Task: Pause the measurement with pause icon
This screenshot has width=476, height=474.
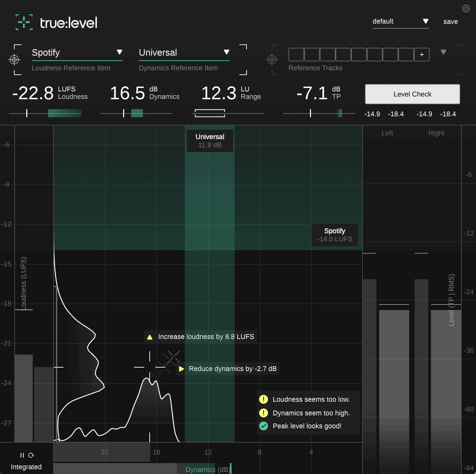Action: (22, 455)
